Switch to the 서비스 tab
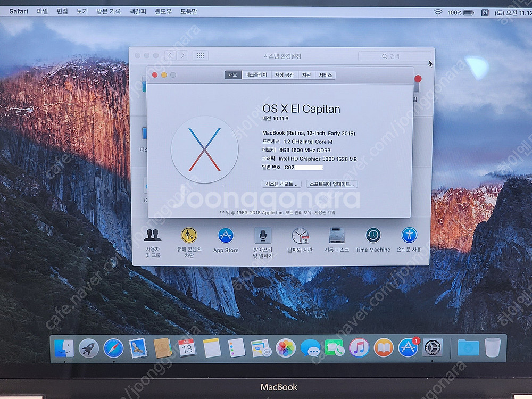The height and width of the screenshot is (399, 532). coord(326,75)
